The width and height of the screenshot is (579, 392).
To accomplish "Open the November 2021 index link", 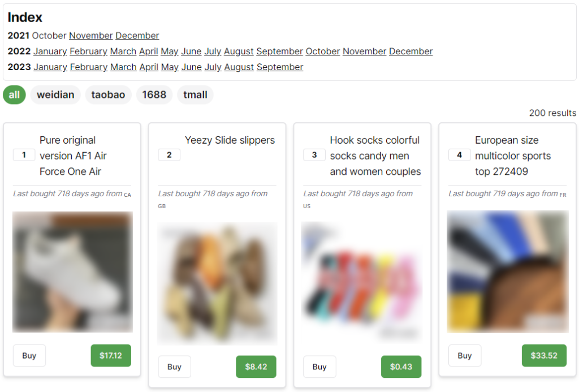I will coord(91,36).
